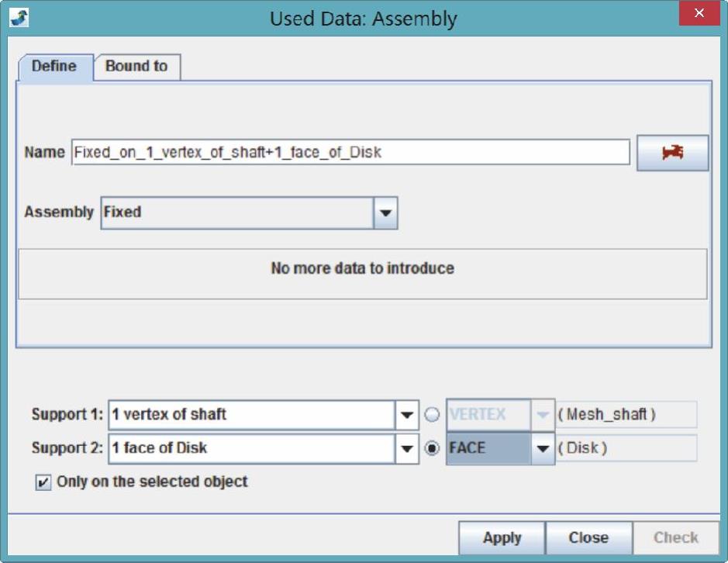Screen dimensions: 728x563
Task: Open the Support 1 dropdown arrow
Action: tap(408, 415)
